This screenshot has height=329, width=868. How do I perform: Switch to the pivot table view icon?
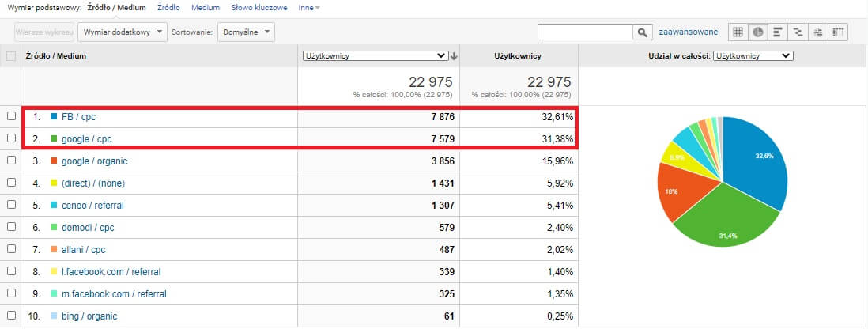(x=837, y=32)
